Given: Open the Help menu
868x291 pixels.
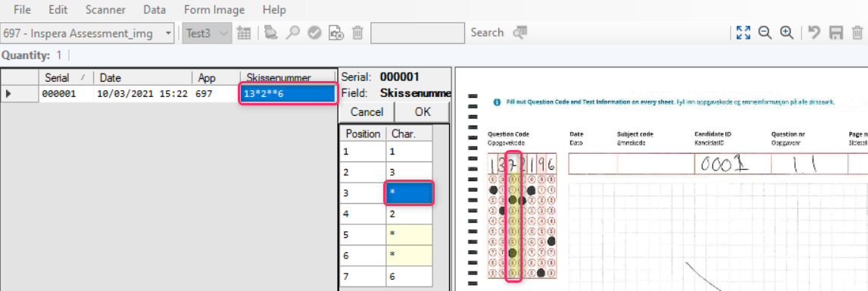Looking at the screenshot, I should (x=274, y=10).
